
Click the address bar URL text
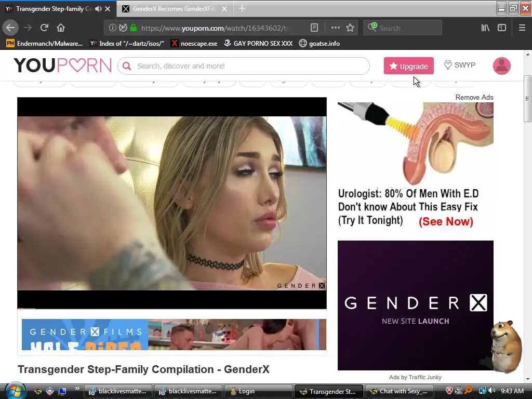(216, 28)
